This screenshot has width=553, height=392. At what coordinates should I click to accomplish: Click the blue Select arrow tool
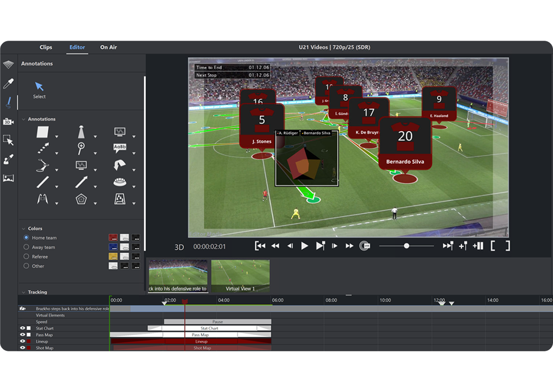click(39, 87)
